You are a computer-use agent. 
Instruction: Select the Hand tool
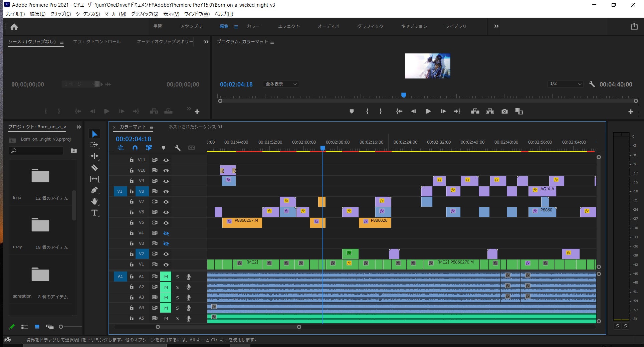tap(94, 201)
